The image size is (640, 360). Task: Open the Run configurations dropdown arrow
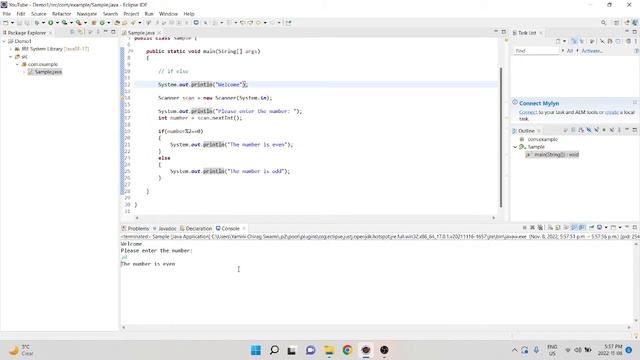click(58, 23)
